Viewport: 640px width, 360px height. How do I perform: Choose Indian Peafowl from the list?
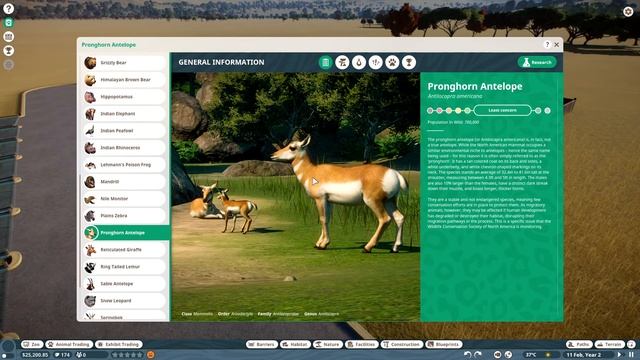[x=124, y=131]
